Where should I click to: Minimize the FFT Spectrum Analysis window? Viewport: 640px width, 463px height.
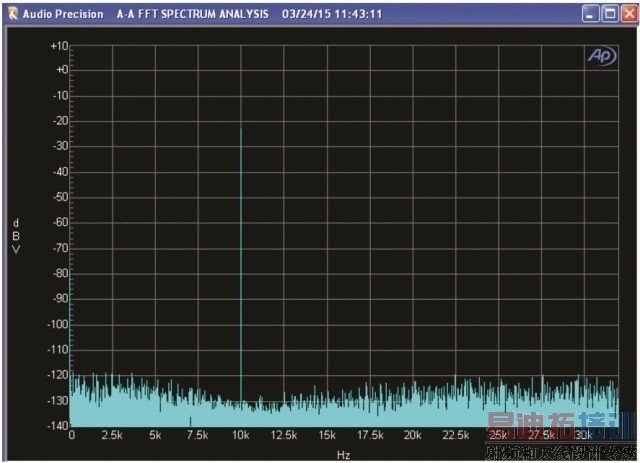coord(590,14)
